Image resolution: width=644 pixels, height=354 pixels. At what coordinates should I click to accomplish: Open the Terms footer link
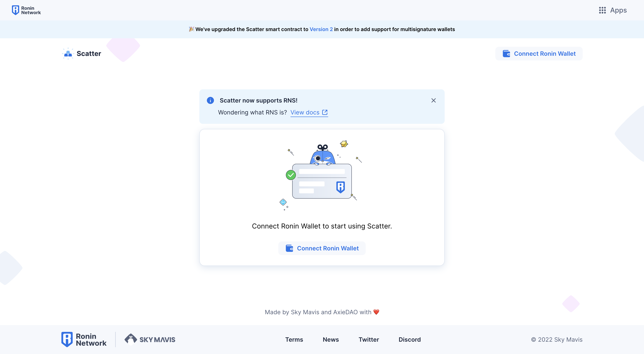(x=294, y=340)
